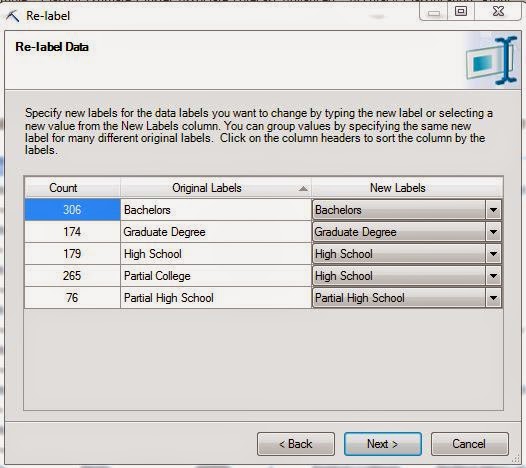Click the Re-label title bar icon
The height and width of the screenshot is (468, 526).
point(13,16)
